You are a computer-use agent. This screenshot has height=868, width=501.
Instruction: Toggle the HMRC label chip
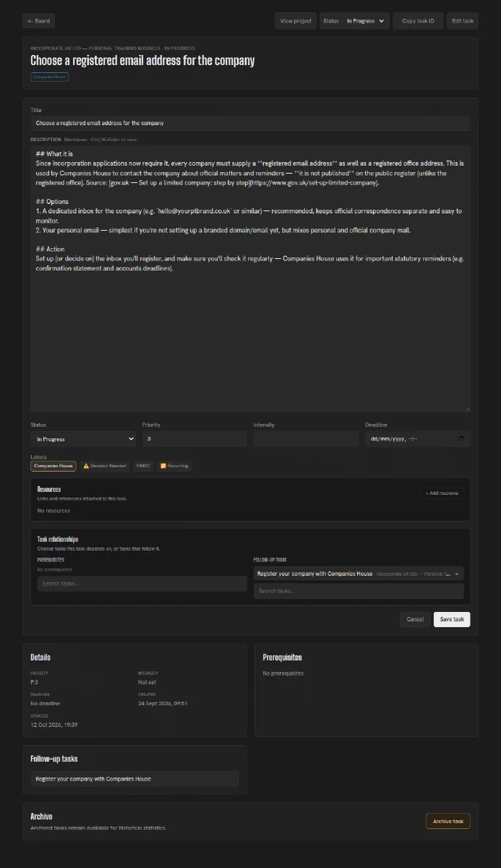[x=143, y=466]
